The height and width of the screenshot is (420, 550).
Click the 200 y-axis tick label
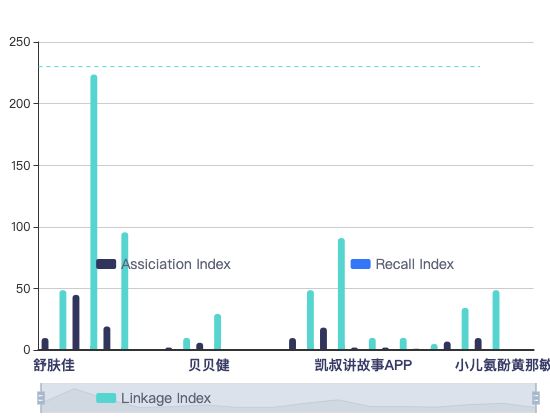pyautogui.click(x=20, y=104)
